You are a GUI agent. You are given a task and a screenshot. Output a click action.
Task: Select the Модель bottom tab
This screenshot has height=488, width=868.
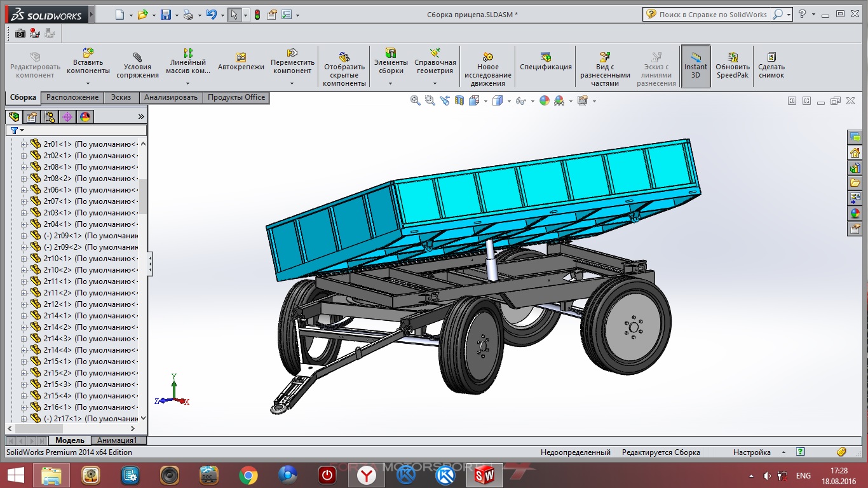tap(70, 440)
